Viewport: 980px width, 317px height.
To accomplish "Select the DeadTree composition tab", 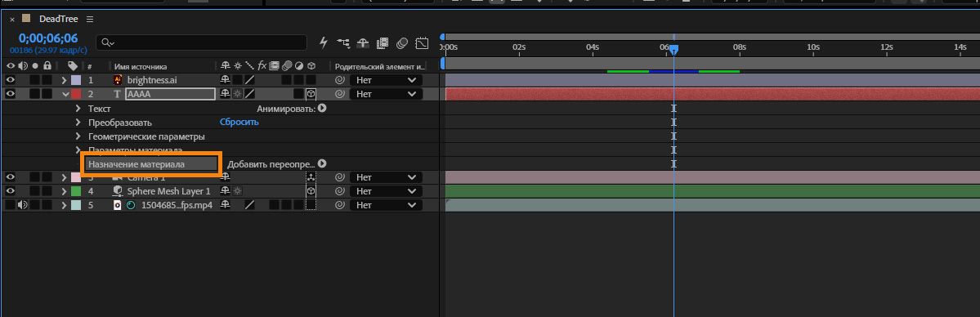I will (58, 19).
